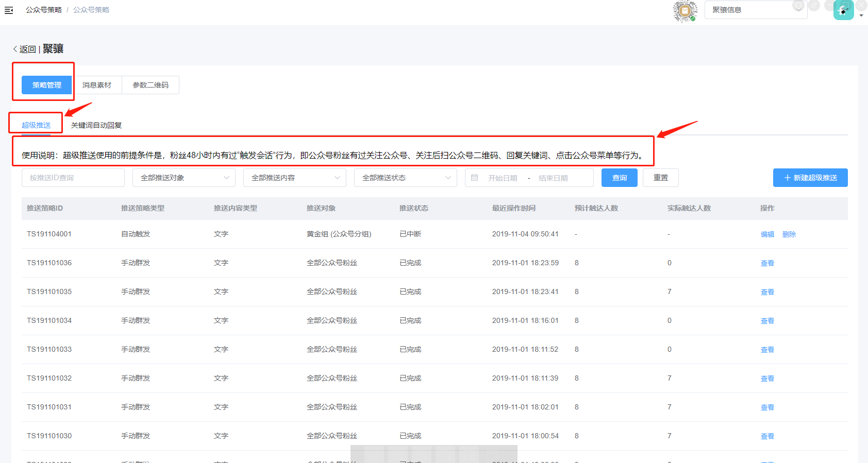
Task: Open the user avatar with guitar rabbit
Action: point(843,10)
